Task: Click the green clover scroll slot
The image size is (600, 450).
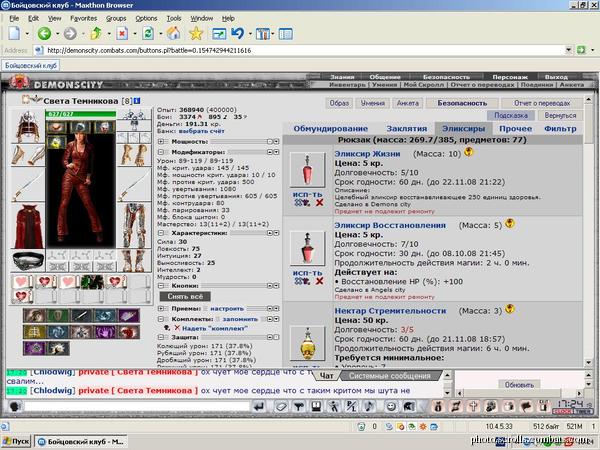Action: [x=92, y=282]
